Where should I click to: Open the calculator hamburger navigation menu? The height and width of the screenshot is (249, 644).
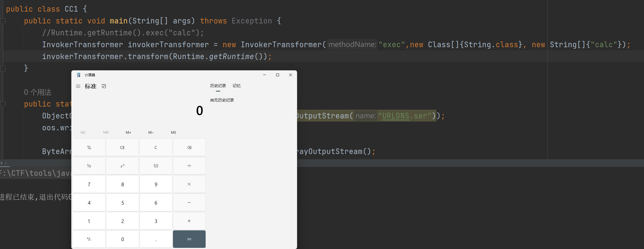78,86
